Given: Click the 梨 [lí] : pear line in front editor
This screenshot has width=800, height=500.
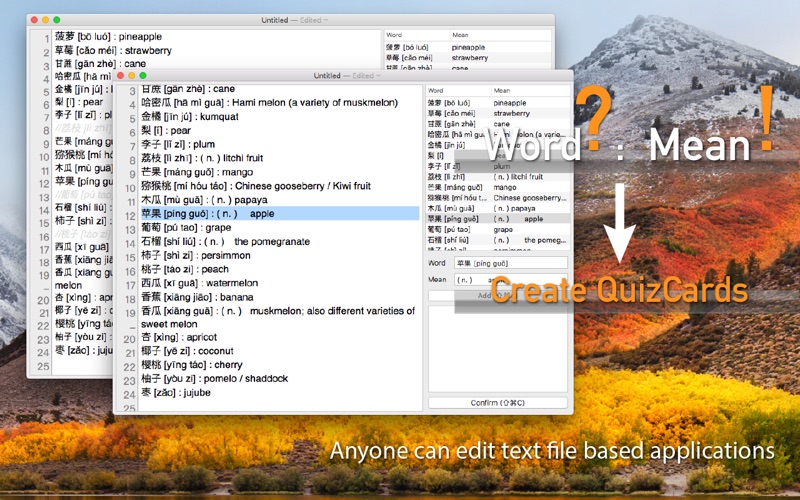Looking at the screenshot, I should pyautogui.click(x=166, y=130).
